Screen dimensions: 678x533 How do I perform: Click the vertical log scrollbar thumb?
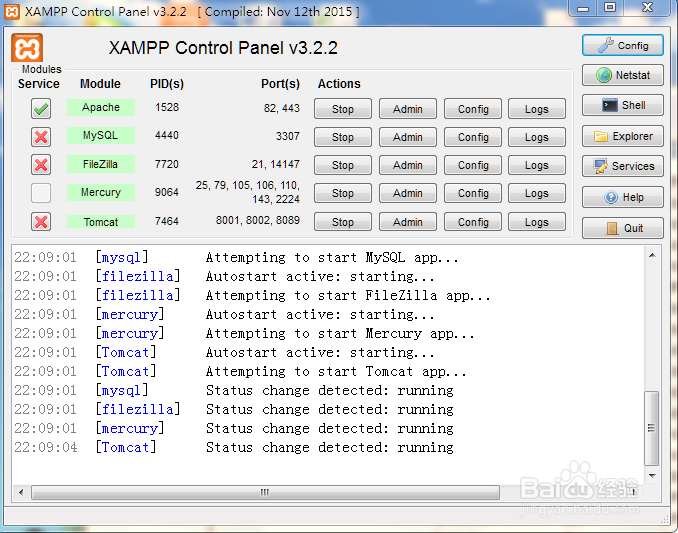coord(652,428)
